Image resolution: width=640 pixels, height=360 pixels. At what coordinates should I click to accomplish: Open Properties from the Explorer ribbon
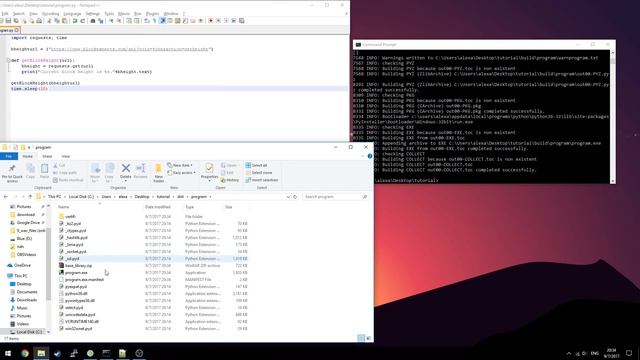pyautogui.click(x=209, y=171)
